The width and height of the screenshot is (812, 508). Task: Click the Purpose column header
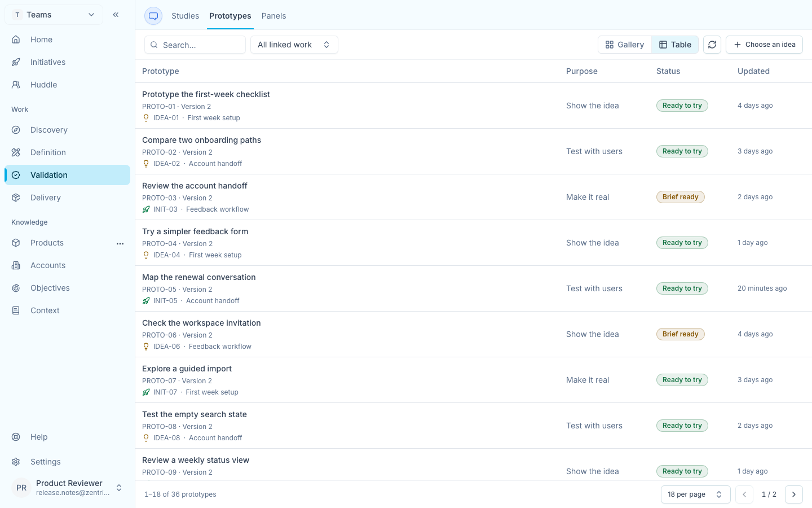pos(582,71)
